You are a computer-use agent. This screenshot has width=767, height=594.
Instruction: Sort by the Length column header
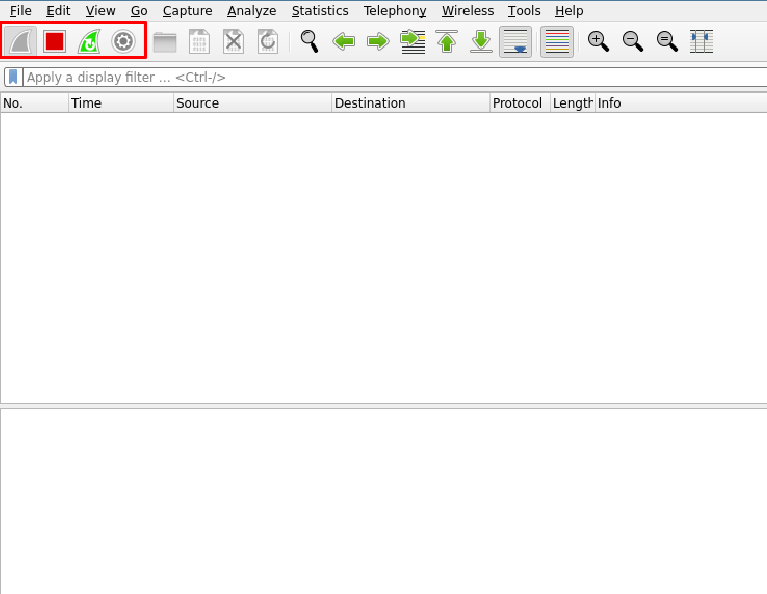pyautogui.click(x=573, y=103)
